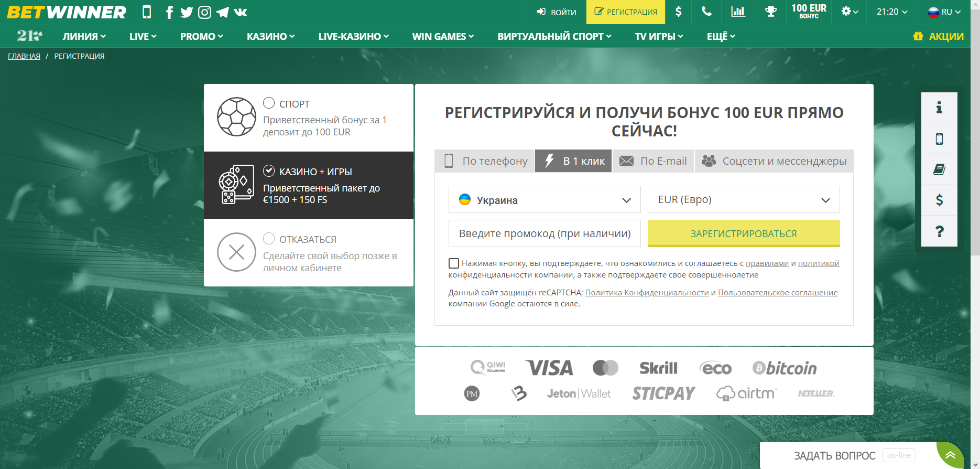Click the casino chips and cards icon
This screenshot has width=980, height=469.
pyautogui.click(x=236, y=185)
